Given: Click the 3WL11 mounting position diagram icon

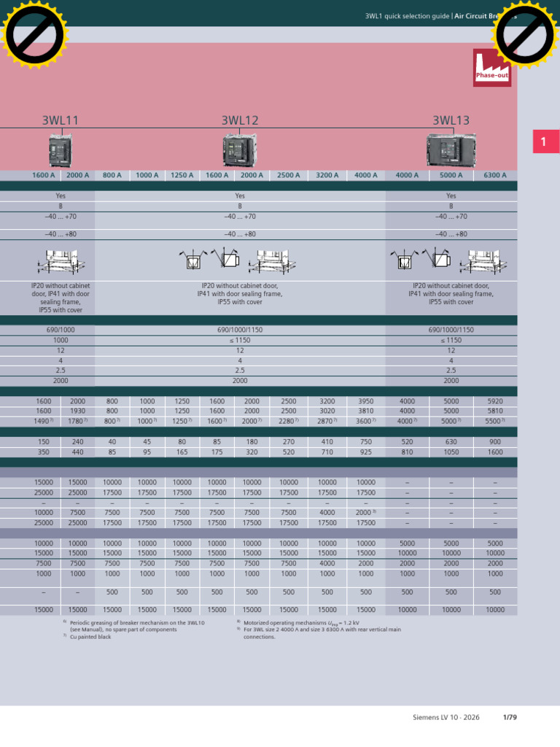Looking at the screenshot, I should 61,262.
